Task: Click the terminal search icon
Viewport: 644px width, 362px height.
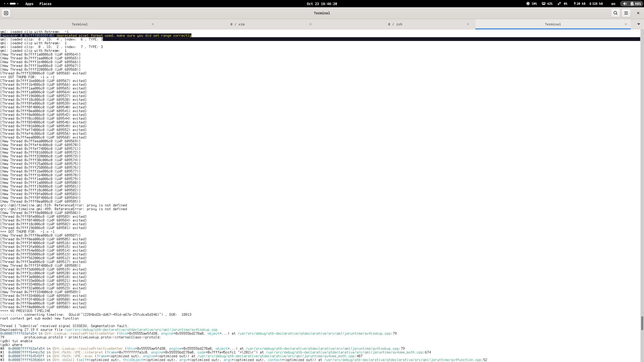Action: point(615,13)
